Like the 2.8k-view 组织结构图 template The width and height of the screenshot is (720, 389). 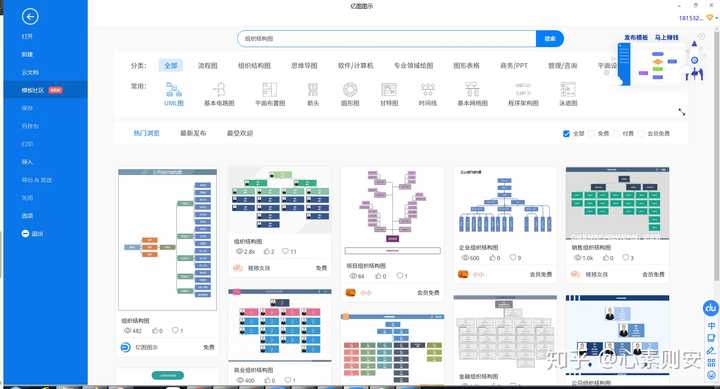coord(267,251)
